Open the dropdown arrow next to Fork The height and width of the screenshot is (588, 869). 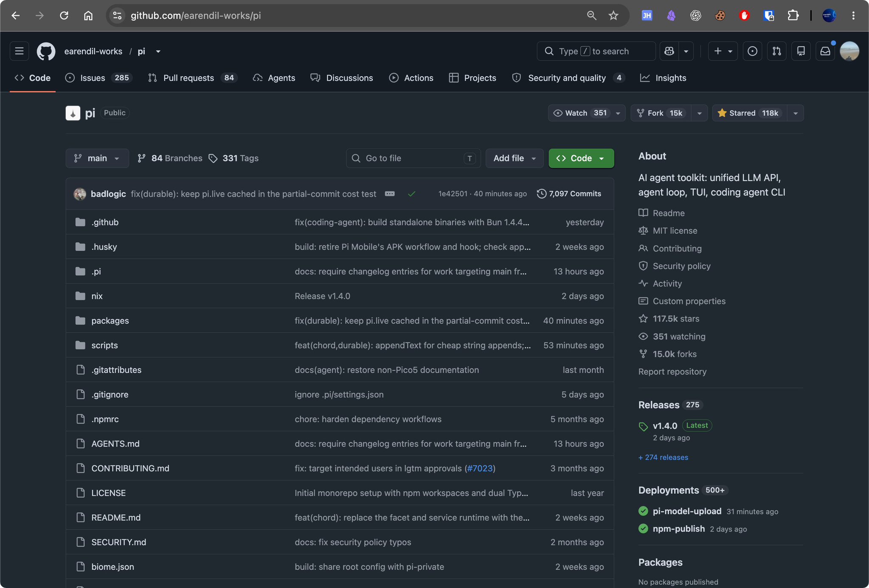[x=699, y=113]
